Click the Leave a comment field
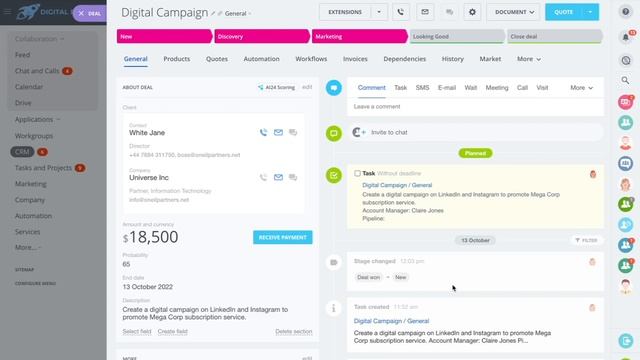 (476, 107)
